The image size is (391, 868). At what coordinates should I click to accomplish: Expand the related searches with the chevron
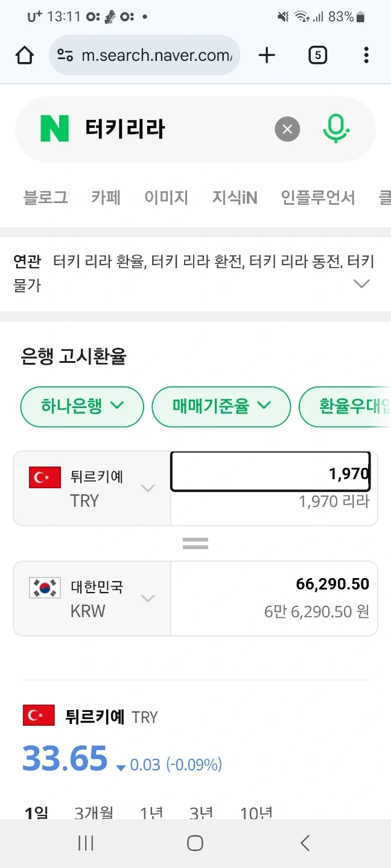coord(361,283)
